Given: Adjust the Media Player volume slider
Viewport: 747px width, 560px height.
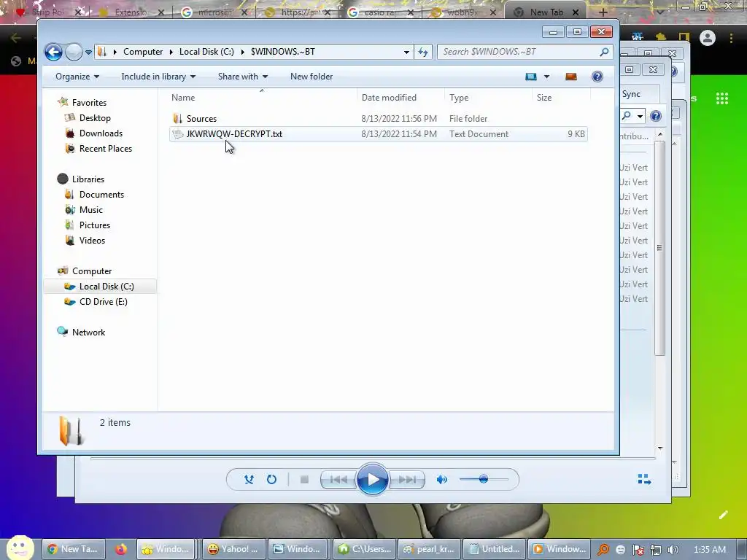Looking at the screenshot, I should (x=484, y=480).
